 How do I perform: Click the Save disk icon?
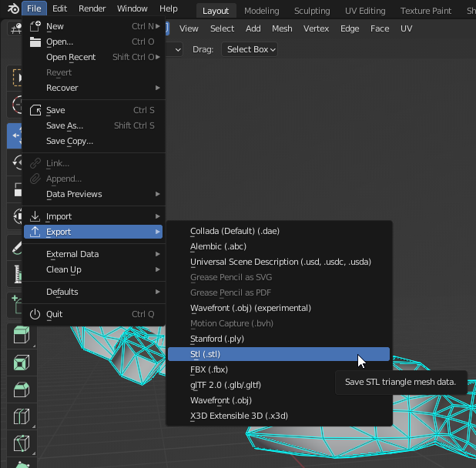[x=35, y=110]
